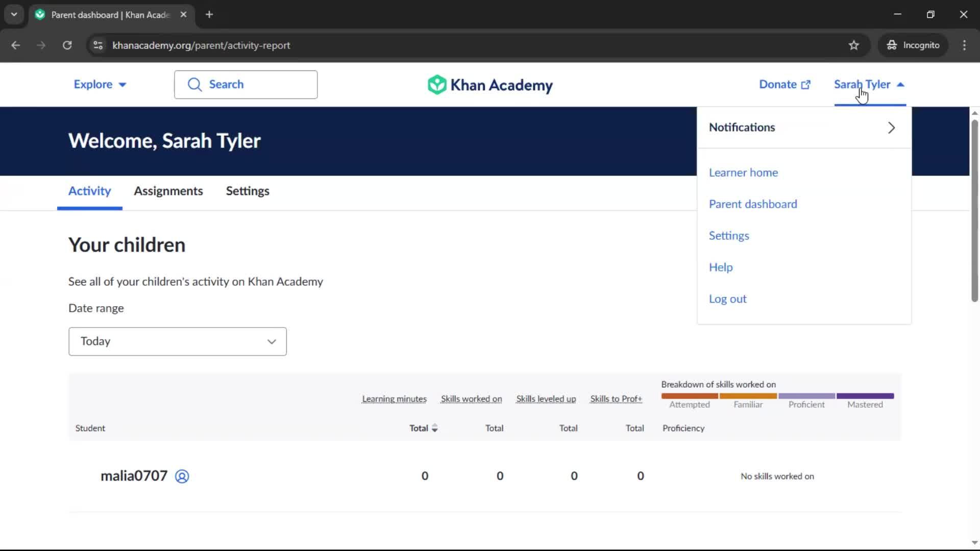Click the Student column header

coord(90,429)
